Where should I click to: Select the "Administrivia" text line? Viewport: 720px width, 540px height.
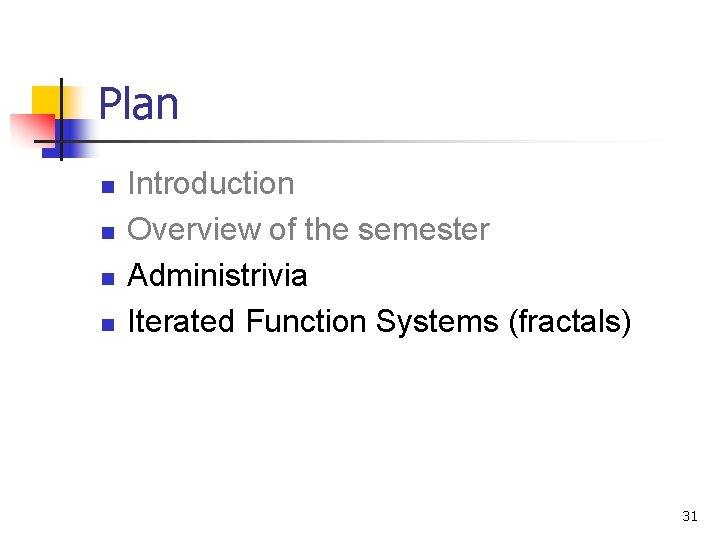218,276
